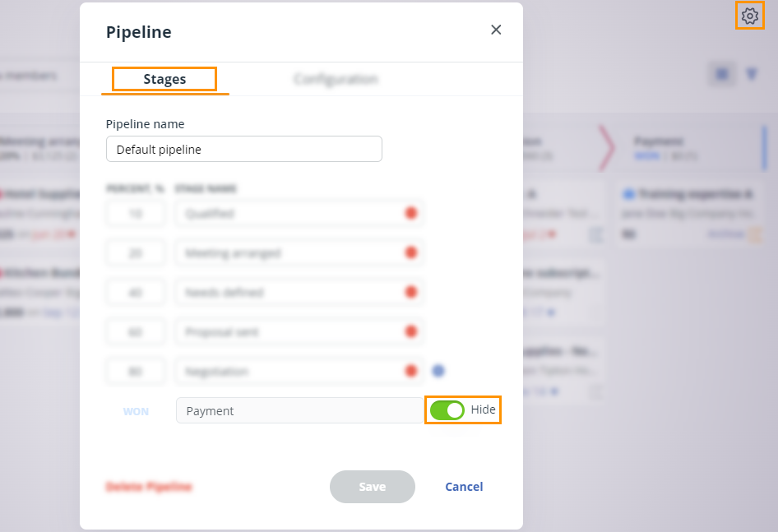Image resolution: width=778 pixels, height=532 pixels.
Task: Cancel editing the pipeline
Action: click(463, 486)
